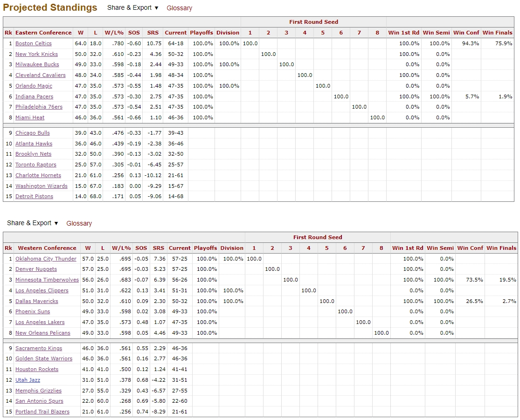Viewport: 520px width, 420px height.
Task: Open the Chicago Bulls link
Action: click(33, 133)
